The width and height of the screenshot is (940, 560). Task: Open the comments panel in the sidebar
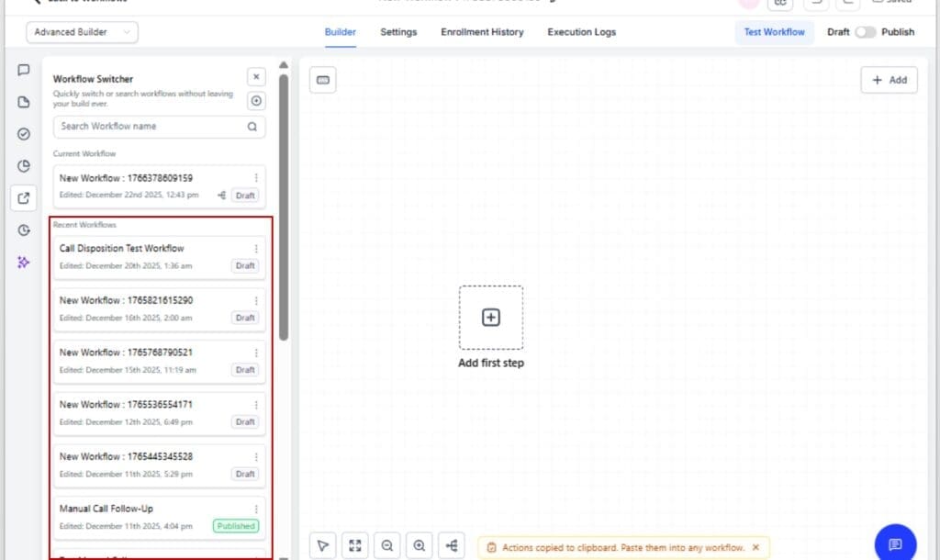tap(24, 70)
